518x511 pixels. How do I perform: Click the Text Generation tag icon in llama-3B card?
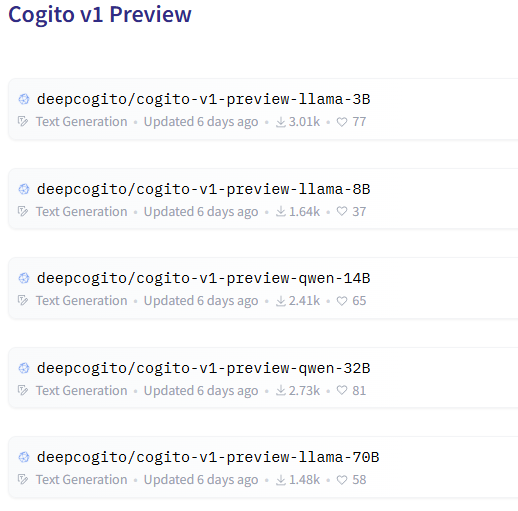coord(23,122)
